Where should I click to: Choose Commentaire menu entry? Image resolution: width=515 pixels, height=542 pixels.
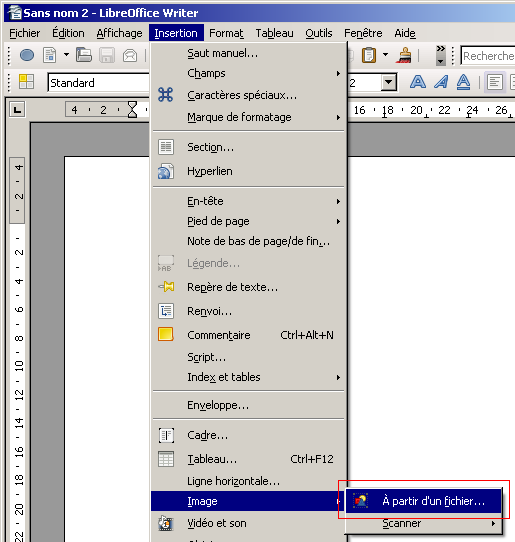249,335
